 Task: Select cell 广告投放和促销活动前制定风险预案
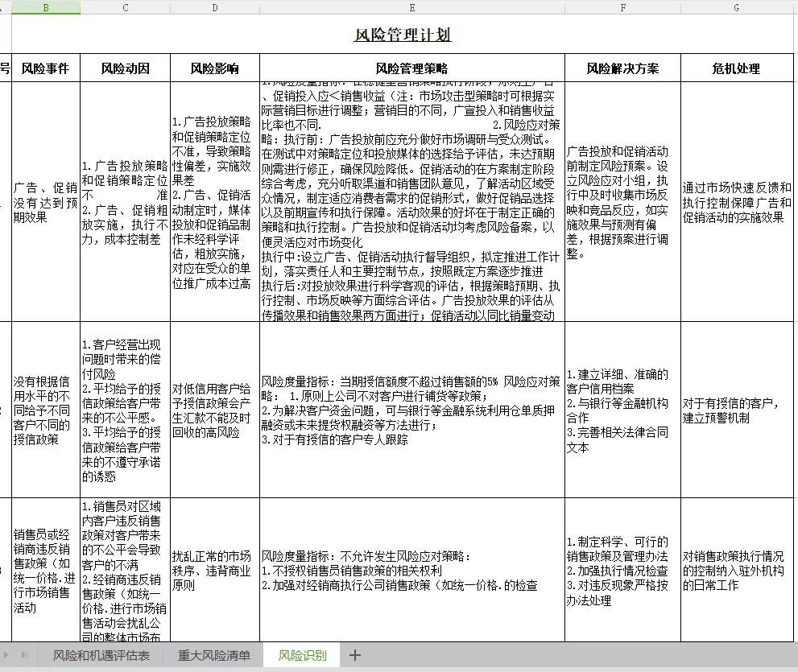(x=623, y=202)
